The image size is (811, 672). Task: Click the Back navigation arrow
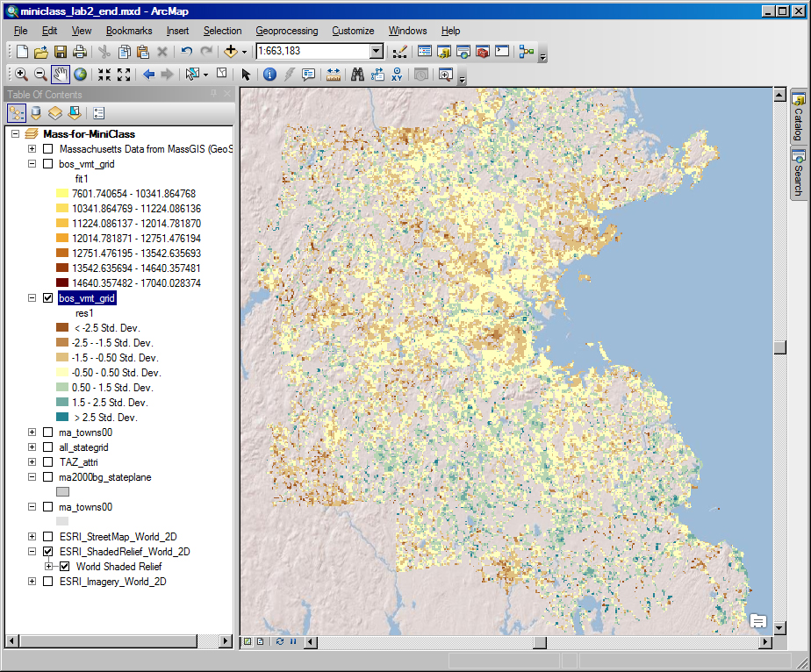pos(149,75)
